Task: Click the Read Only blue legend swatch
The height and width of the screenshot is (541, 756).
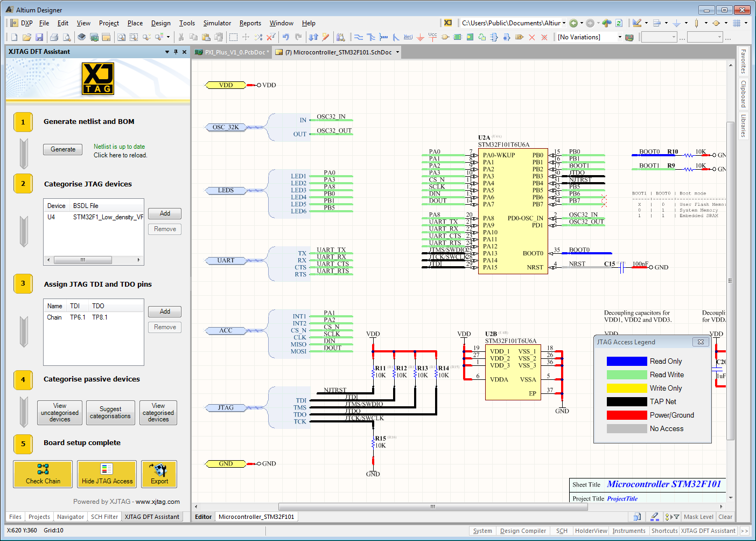Action: (x=627, y=361)
